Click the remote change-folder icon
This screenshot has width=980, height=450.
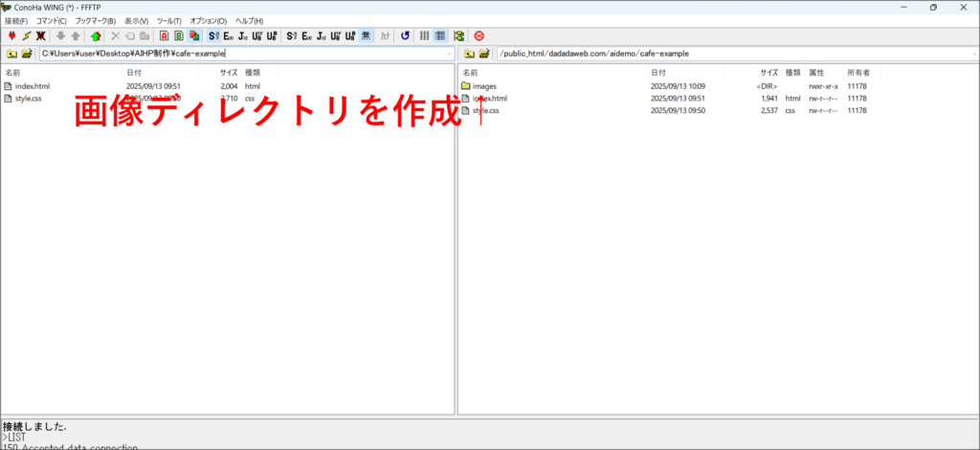[x=484, y=54]
